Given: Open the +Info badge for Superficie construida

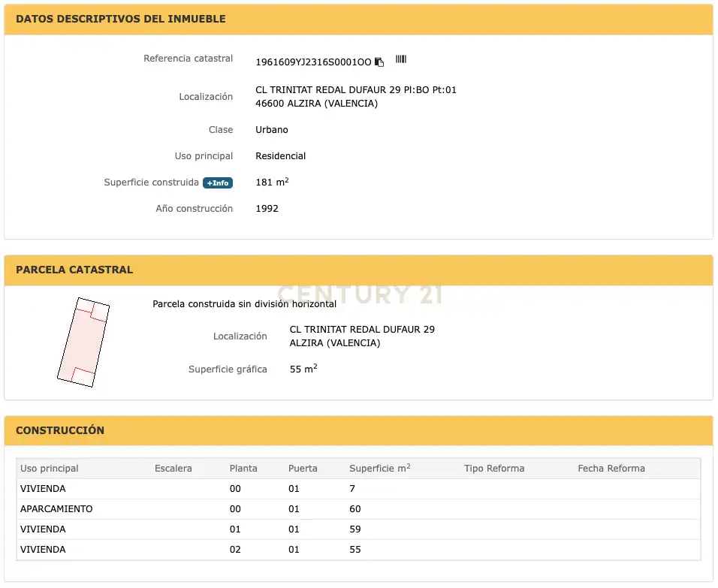Looking at the screenshot, I should (218, 182).
